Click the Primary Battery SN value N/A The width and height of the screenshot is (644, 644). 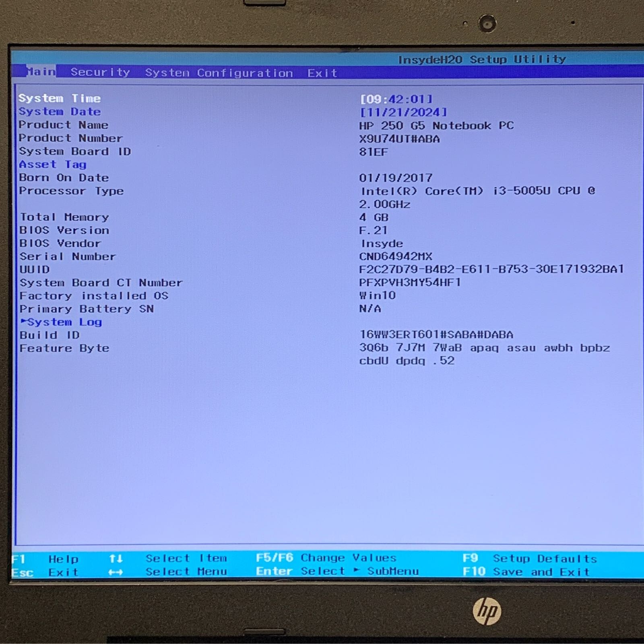tap(370, 309)
